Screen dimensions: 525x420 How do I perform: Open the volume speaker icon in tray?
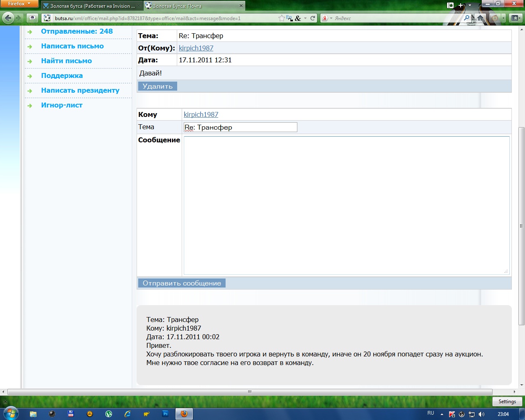pos(482,414)
